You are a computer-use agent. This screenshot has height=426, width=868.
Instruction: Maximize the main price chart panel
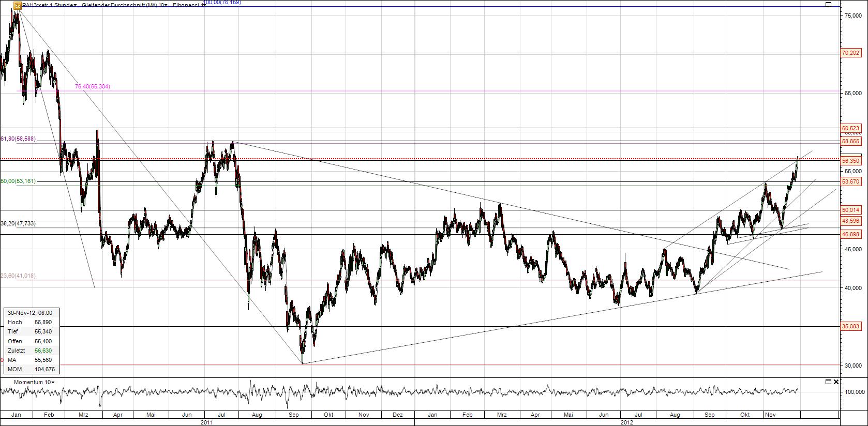[x=828, y=5]
